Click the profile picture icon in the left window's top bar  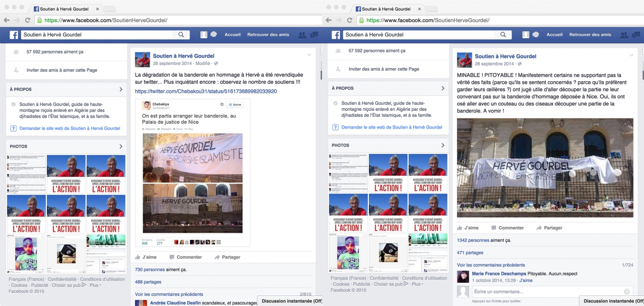point(204,35)
